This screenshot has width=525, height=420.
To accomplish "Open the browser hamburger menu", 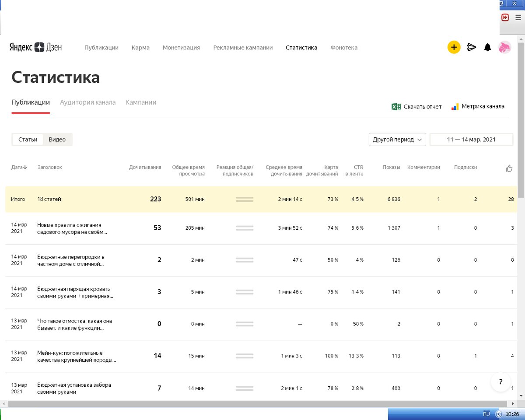I will pyautogui.click(x=518, y=17).
